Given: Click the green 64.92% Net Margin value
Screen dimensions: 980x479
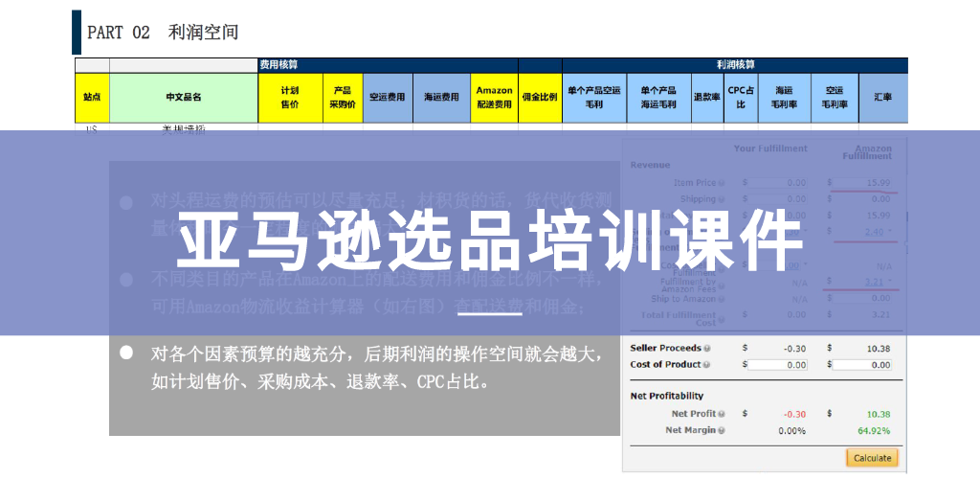Looking at the screenshot, I should point(874,431).
